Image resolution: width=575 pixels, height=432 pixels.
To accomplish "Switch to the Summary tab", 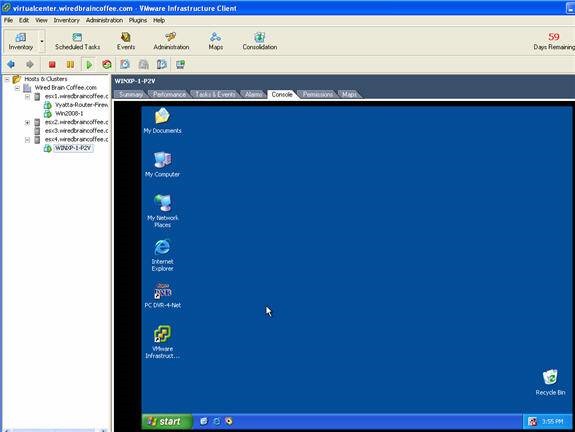I will point(131,94).
